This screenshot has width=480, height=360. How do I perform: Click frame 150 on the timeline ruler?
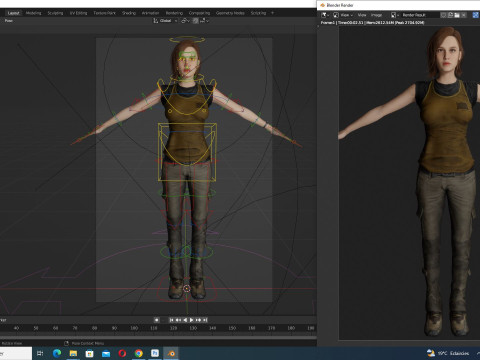point(232,328)
